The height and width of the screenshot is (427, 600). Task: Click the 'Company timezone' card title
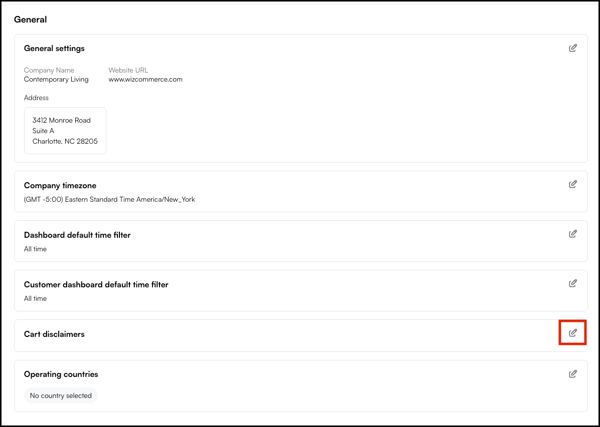click(60, 186)
